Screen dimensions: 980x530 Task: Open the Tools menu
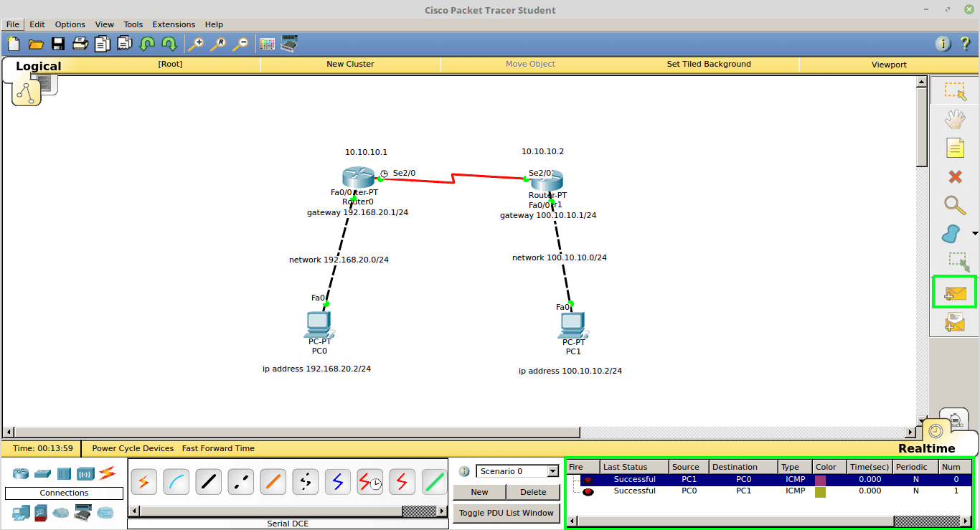(133, 24)
